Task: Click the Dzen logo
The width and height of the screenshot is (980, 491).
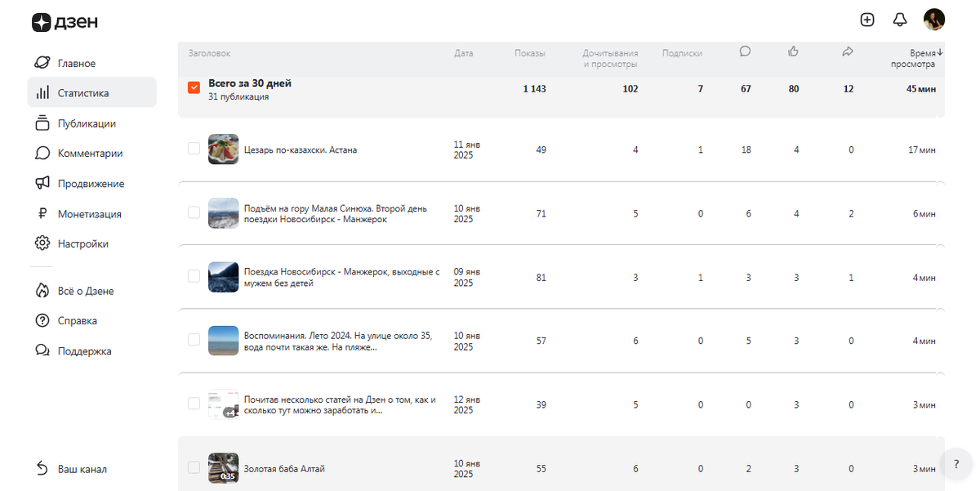Action: pos(65,23)
